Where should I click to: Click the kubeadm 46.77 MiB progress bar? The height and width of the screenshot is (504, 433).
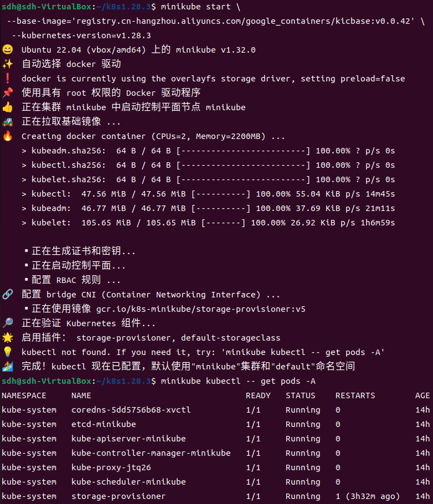coord(221,209)
